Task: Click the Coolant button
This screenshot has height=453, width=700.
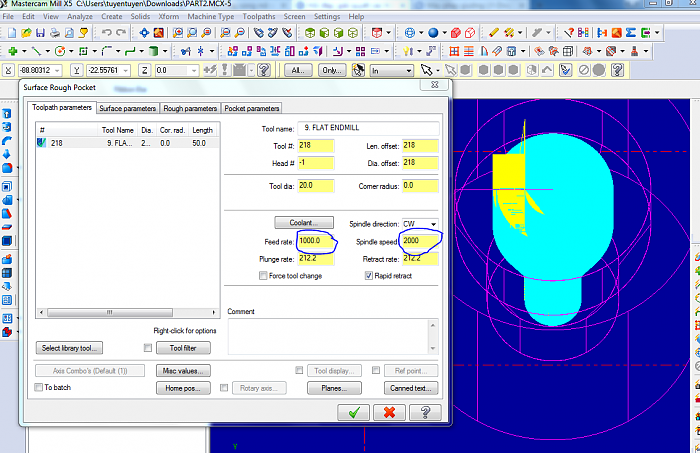Action: click(x=304, y=222)
